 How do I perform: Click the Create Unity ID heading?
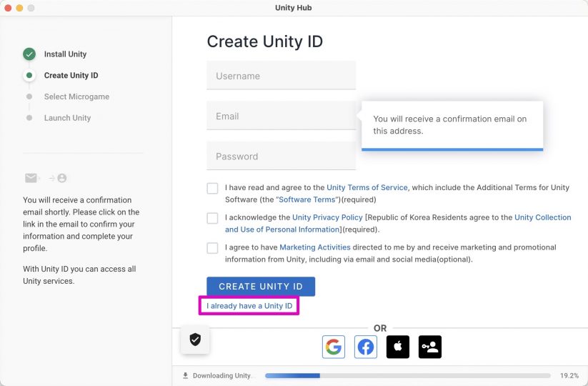click(265, 41)
